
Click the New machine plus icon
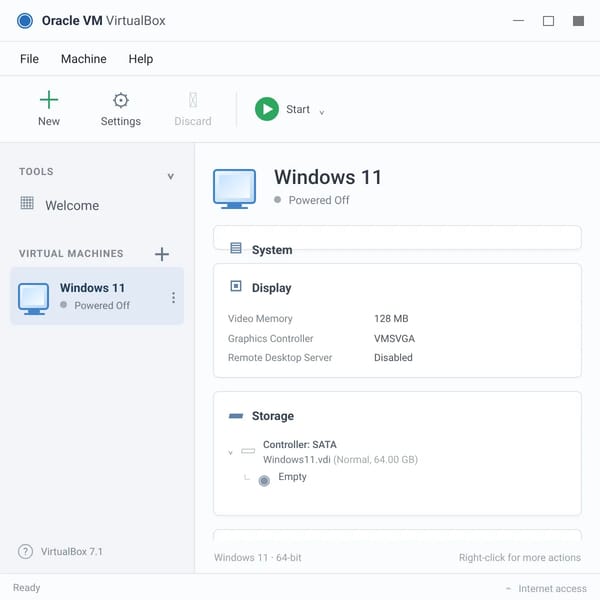coord(49,100)
